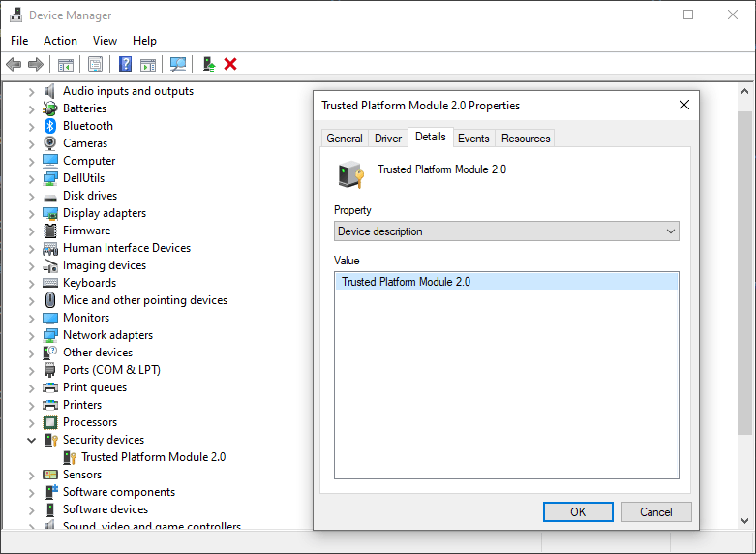Image resolution: width=756 pixels, height=554 pixels.
Task: Open the View menu
Action: click(105, 41)
